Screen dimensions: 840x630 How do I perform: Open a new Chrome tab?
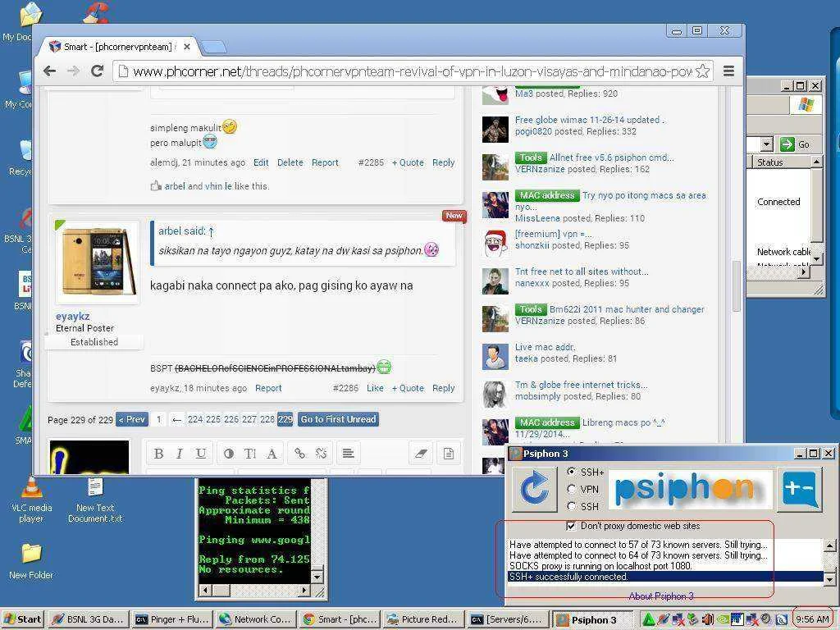click(x=215, y=47)
